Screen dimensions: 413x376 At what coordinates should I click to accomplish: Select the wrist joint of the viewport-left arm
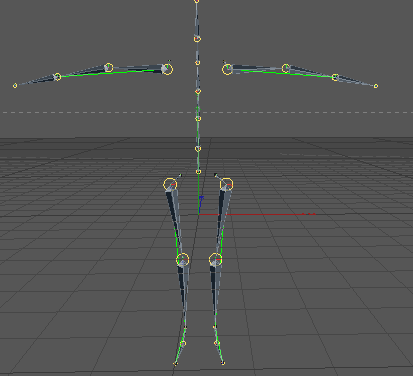tap(57, 77)
